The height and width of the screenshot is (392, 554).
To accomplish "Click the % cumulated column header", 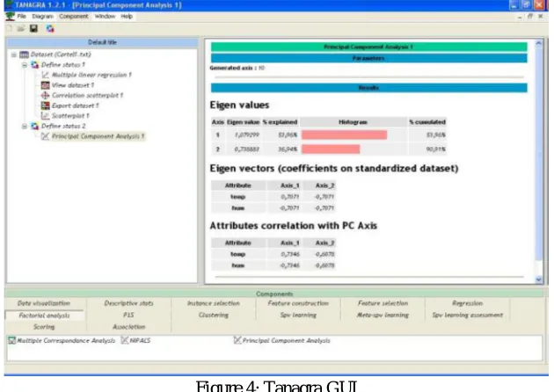I will (427, 122).
